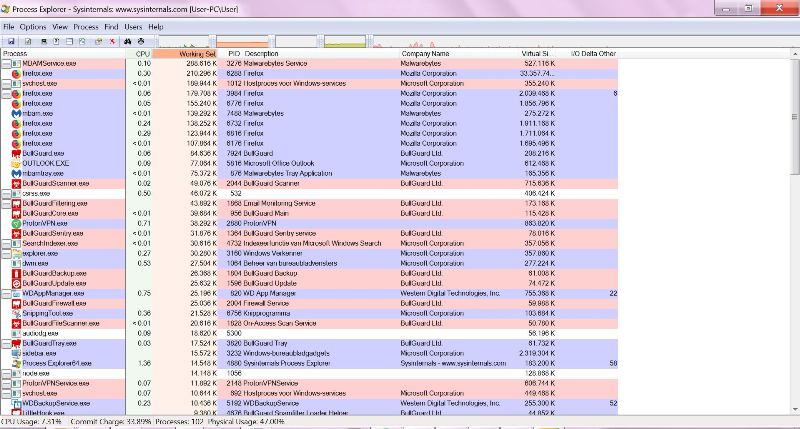Sort by the Process column header
The image size is (800, 429).
coord(63,54)
